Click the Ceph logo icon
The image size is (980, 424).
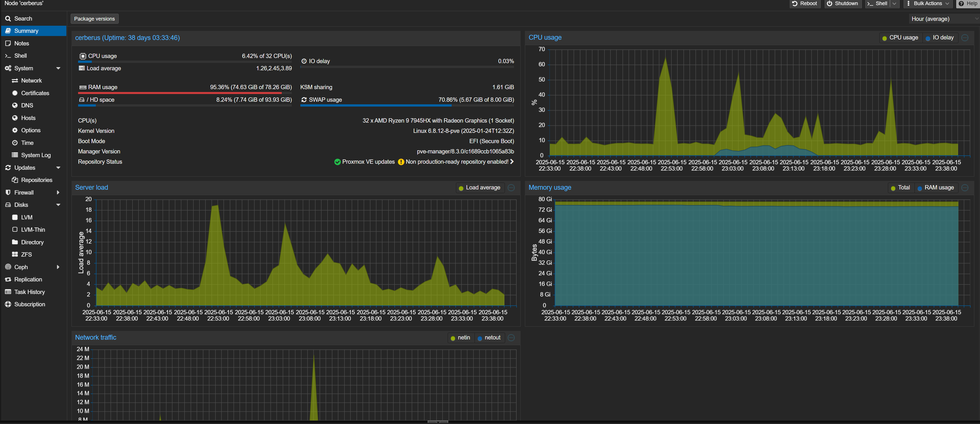(8, 267)
